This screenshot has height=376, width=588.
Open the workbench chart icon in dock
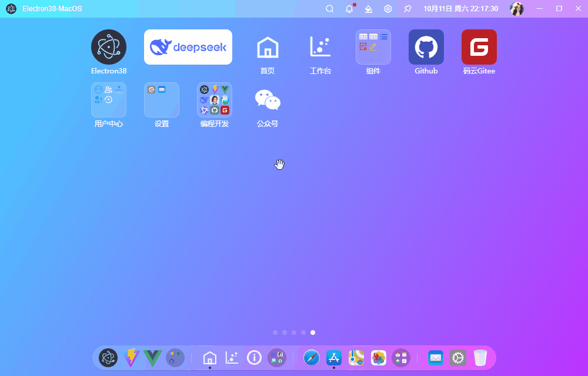click(232, 358)
